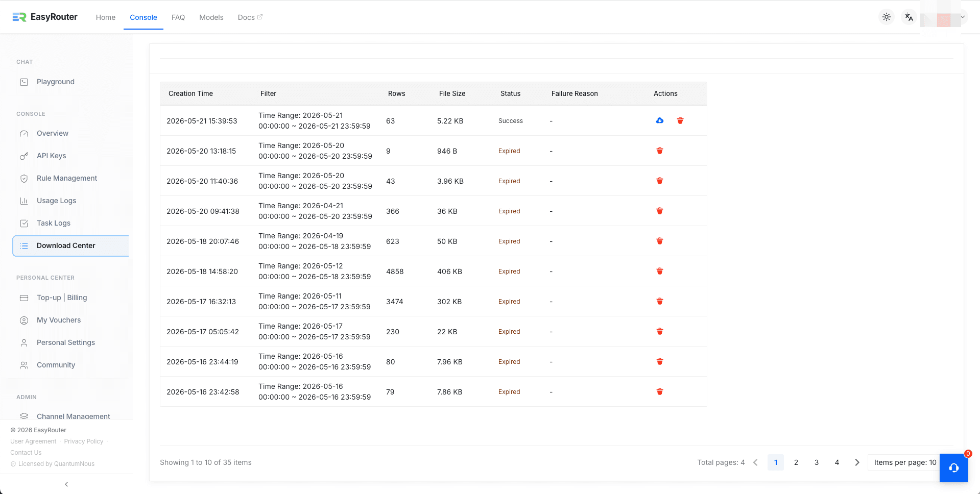The height and width of the screenshot is (494, 980).
Task: Delete the export created 2026-05-16 23:42:58
Action: tap(660, 391)
